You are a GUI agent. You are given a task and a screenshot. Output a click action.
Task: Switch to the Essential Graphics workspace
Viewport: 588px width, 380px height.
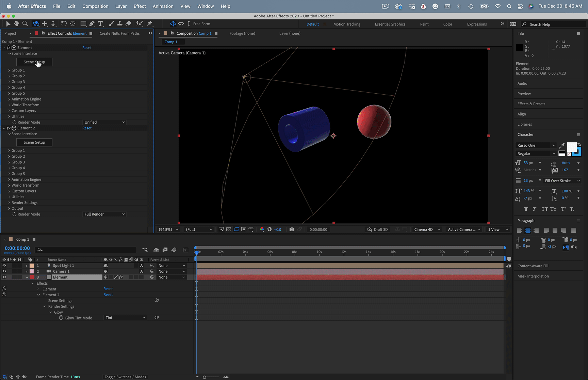[x=390, y=24]
